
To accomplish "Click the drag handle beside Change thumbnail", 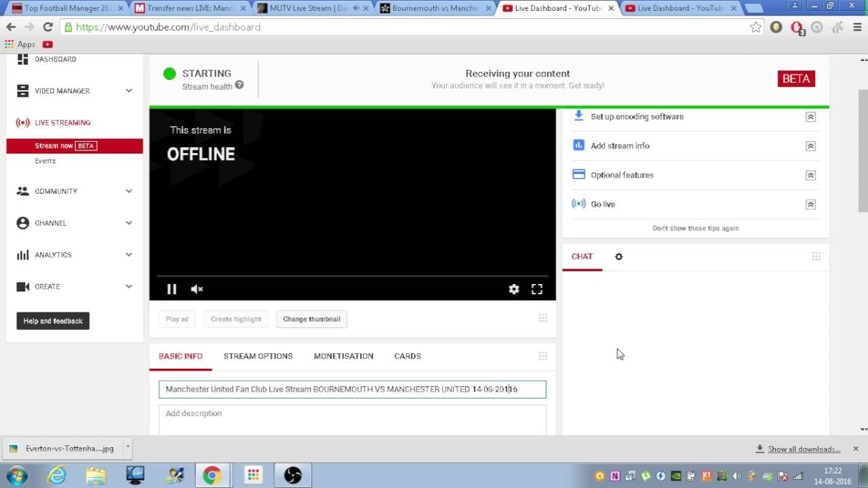I will pyautogui.click(x=542, y=318).
